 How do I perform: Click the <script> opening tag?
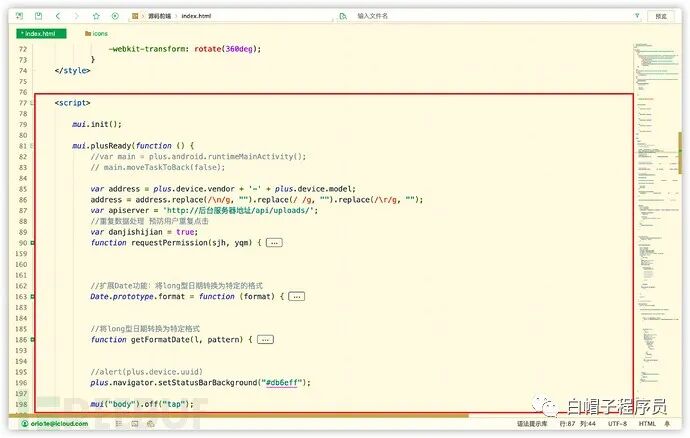(73, 103)
